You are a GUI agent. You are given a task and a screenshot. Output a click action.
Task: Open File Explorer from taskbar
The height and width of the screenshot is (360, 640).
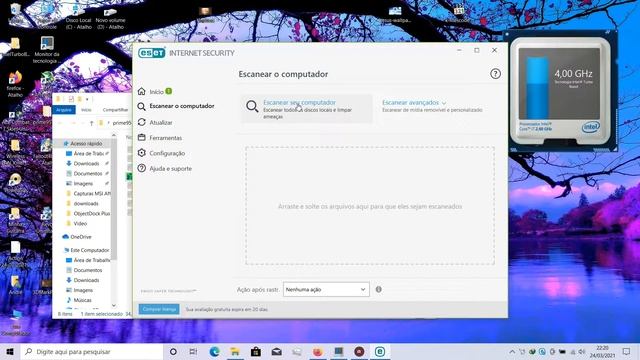pyautogui.click(x=235, y=351)
